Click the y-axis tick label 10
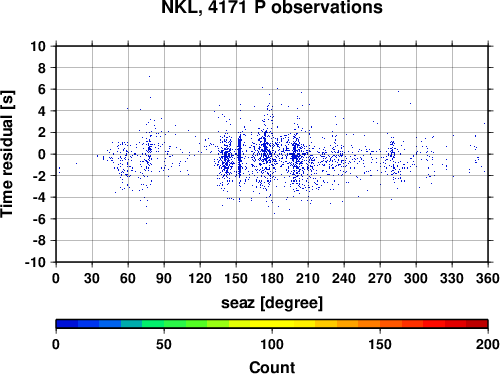Viewport: 500px width, 374px height. 38,46
